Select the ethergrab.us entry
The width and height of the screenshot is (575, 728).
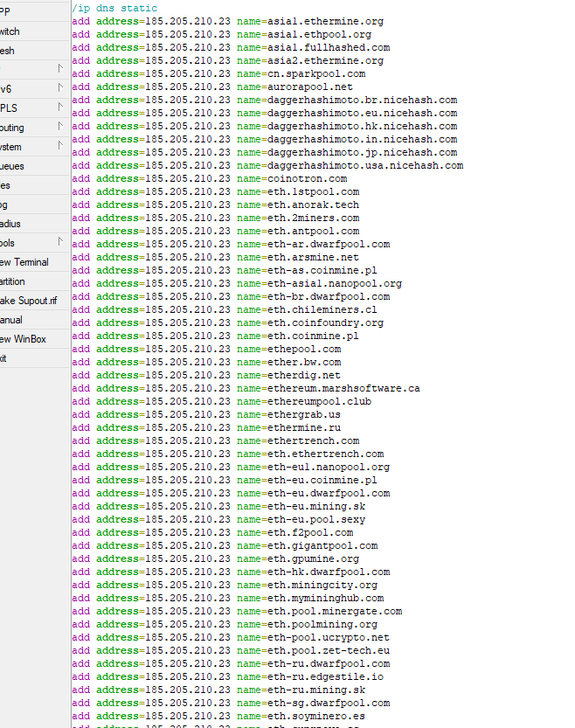(x=206, y=414)
